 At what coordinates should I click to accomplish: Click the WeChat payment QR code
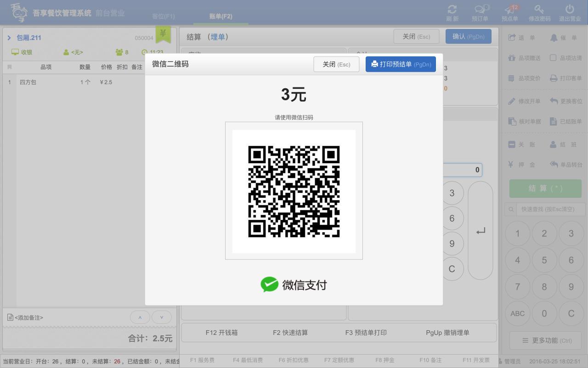[294, 191]
